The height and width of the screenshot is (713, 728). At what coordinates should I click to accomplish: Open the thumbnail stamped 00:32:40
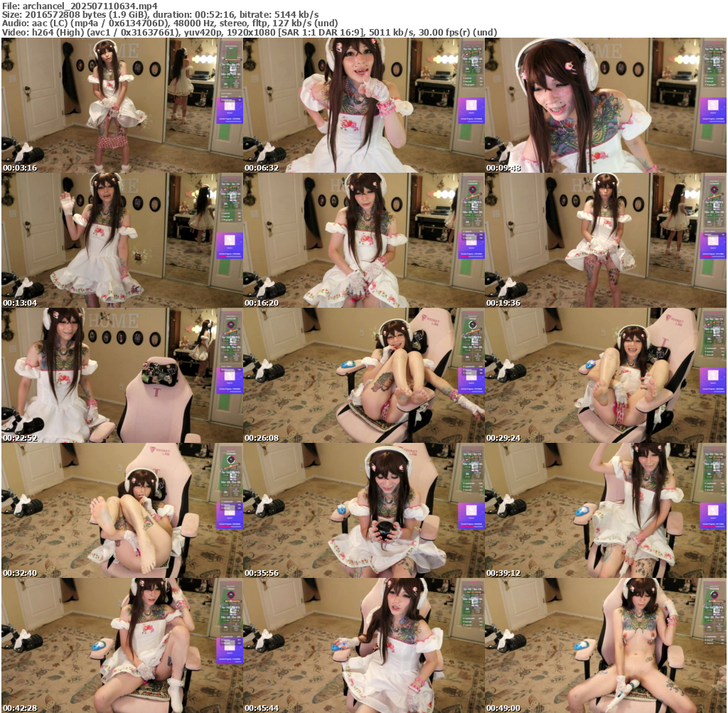(x=122, y=510)
